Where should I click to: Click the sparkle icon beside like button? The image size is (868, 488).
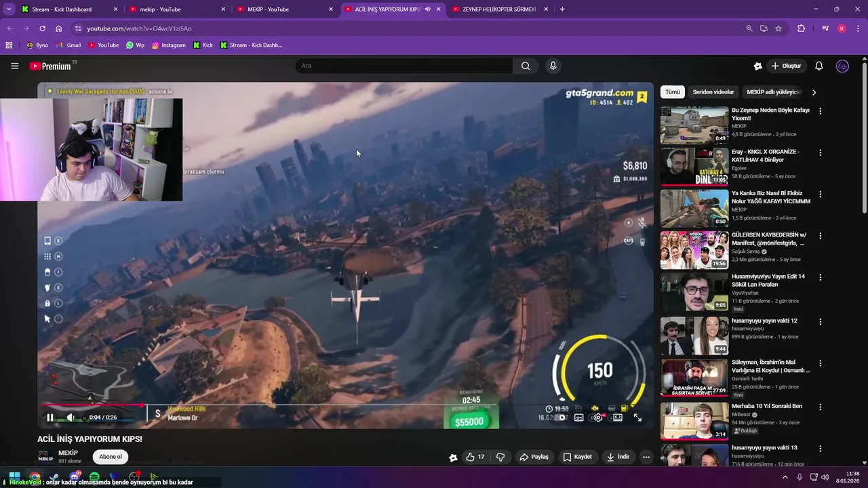click(x=453, y=457)
